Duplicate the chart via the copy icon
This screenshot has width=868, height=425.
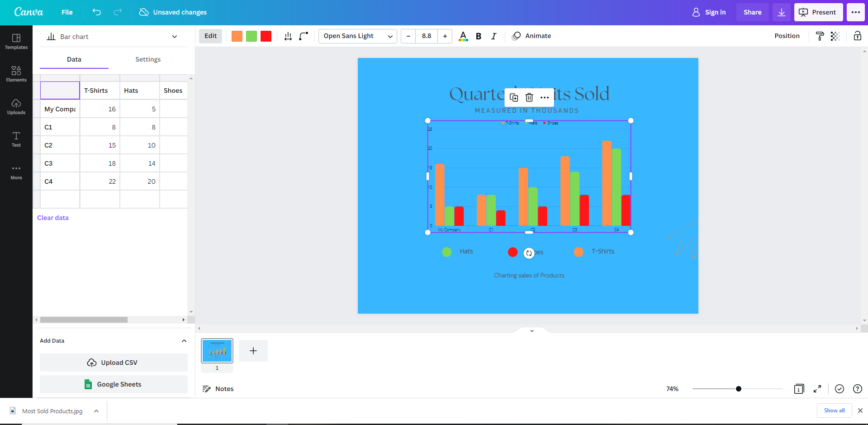[x=513, y=97]
